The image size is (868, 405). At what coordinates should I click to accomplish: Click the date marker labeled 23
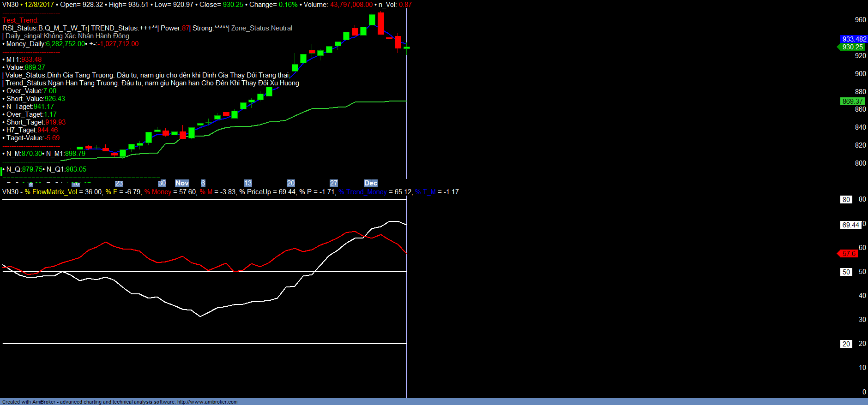click(x=119, y=183)
